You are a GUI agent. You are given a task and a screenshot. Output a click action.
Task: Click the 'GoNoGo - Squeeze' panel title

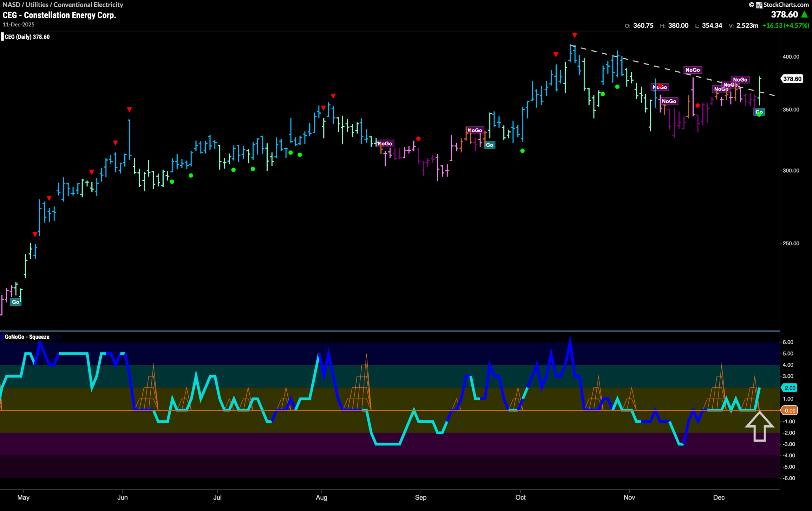[26, 336]
